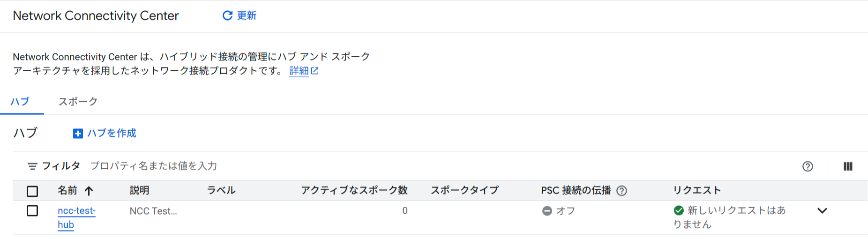Image resolution: width=868 pixels, height=239 pixels.
Task: Select the ハブ tab
Action: pyautogui.click(x=20, y=102)
